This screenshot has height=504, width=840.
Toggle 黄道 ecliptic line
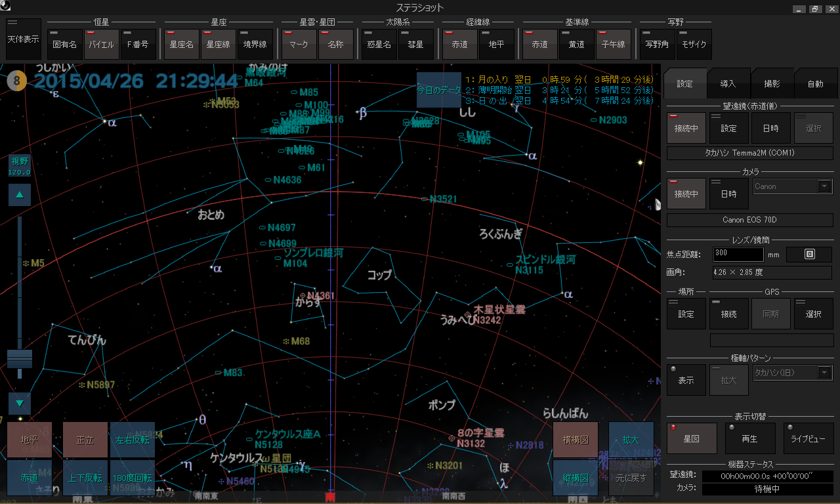(577, 45)
